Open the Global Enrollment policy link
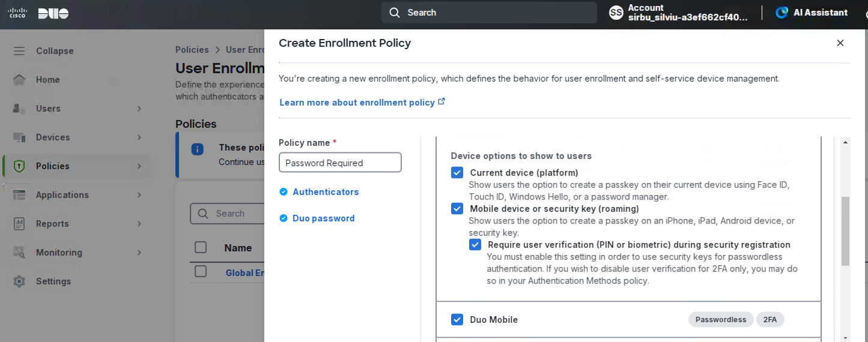This screenshot has width=868, height=342. pyautogui.click(x=245, y=272)
